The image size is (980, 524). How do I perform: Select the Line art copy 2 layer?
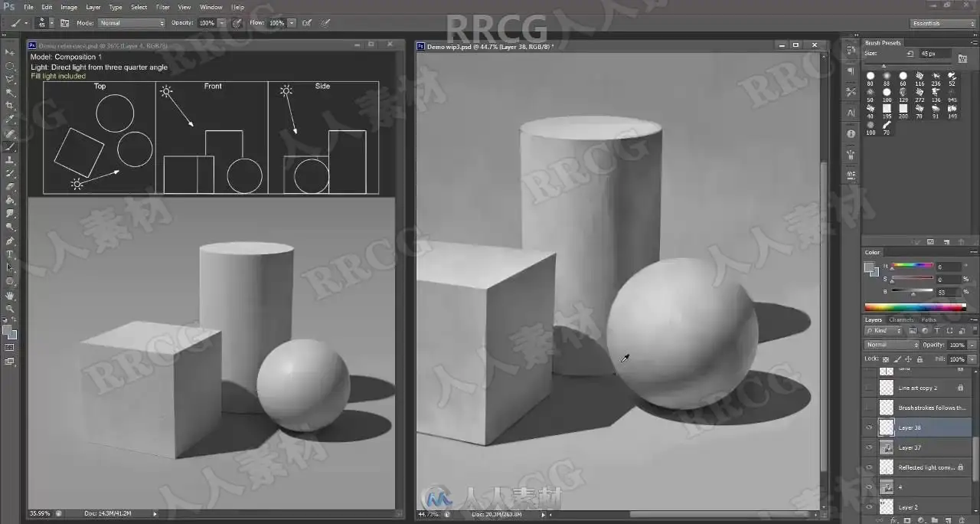[917, 388]
